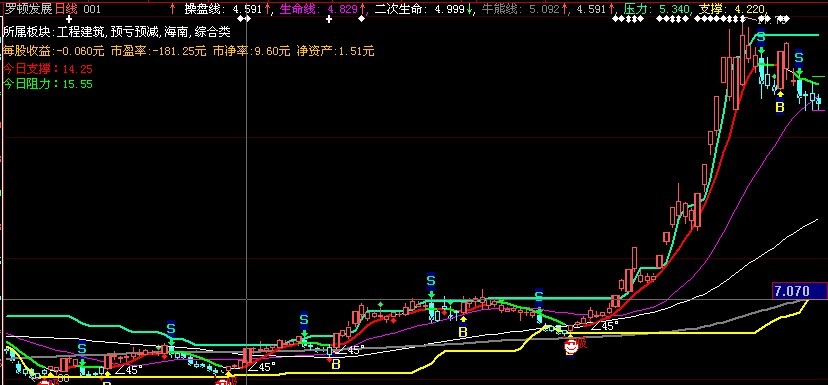
Task: Click the last S sell signal after the peak
Action: (x=799, y=57)
